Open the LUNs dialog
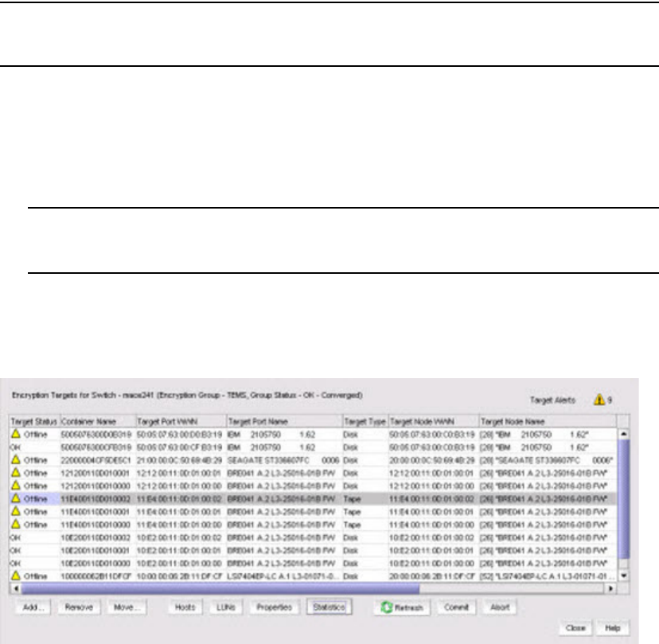659x644 pixels. point(226,607)
